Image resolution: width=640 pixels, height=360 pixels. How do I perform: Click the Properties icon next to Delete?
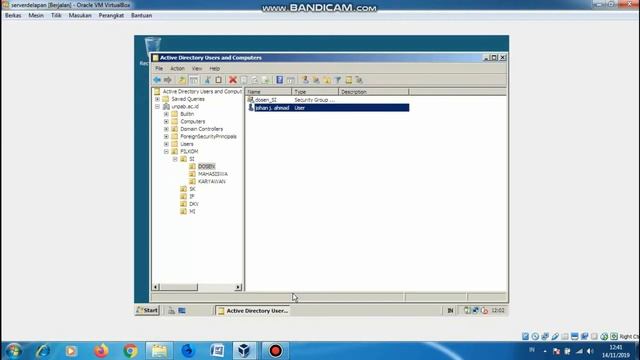click(x=244, y=80)
